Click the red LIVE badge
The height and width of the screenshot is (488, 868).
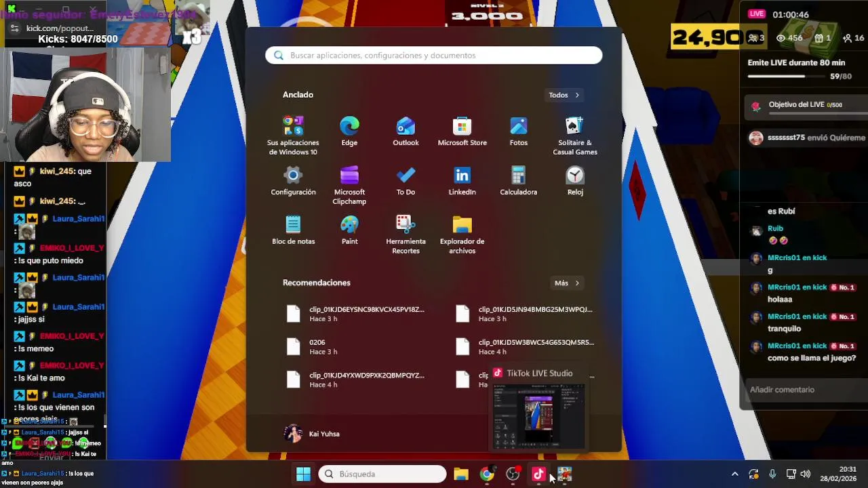[x=757, y=14]
